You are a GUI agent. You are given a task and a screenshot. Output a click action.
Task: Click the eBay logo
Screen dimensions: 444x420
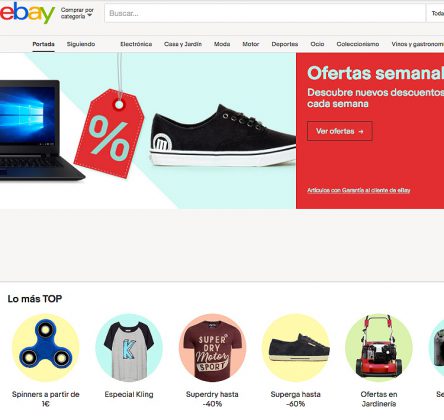tap(27, 13)
